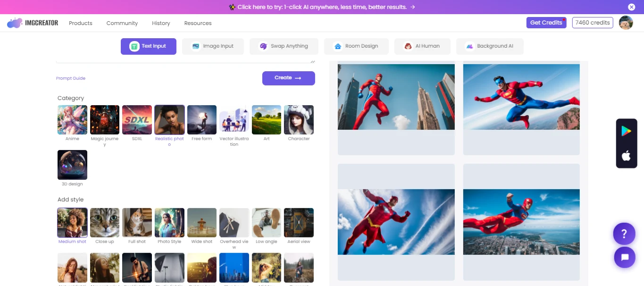The height and width of the screenshot is (286, 644).
Task: Toggle the Low angle style
Action: pyautogui.click(x=267, y=223)
